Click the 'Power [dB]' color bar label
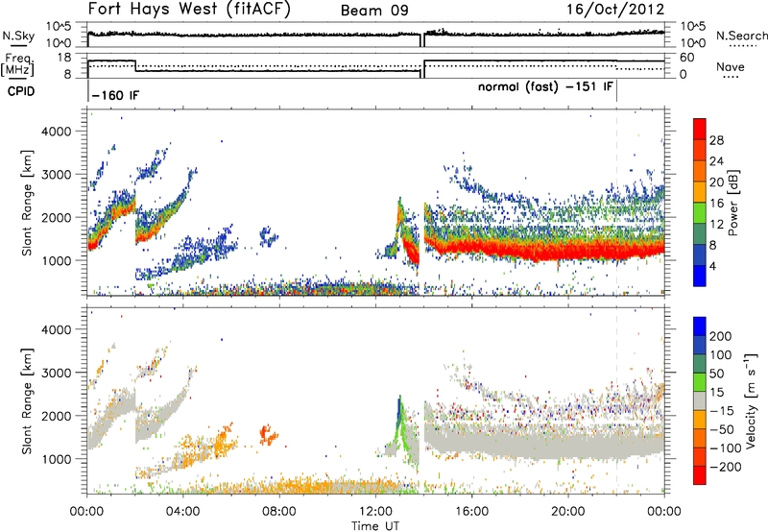The width and height of the screenshot is (768, 532). 732,203
